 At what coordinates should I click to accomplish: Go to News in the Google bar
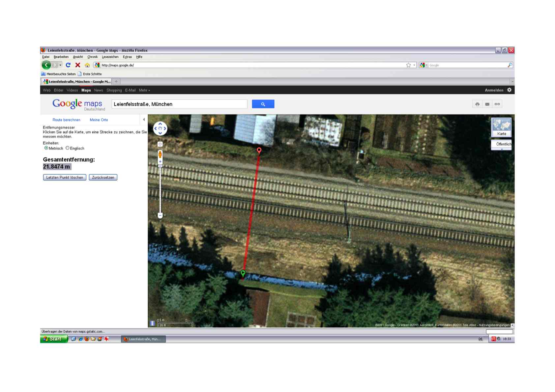(x=99, y=90)
